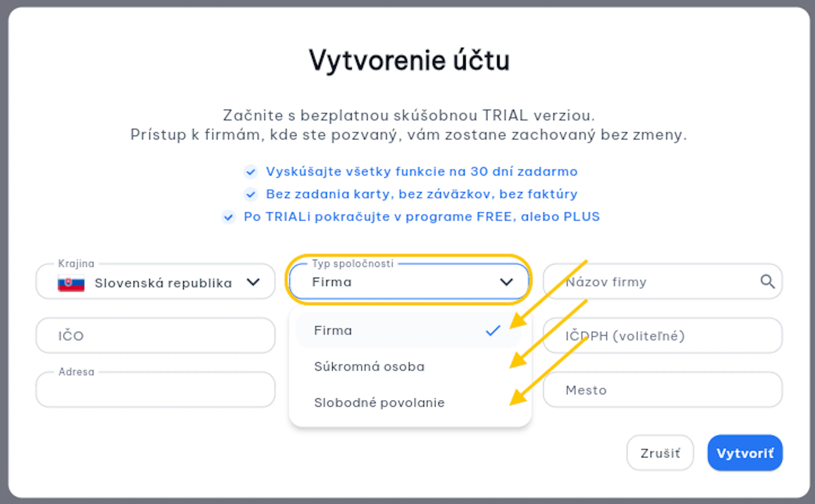Click into the Názov firmy text field
The image size is (815, 504).
click(x=663, y=282)
